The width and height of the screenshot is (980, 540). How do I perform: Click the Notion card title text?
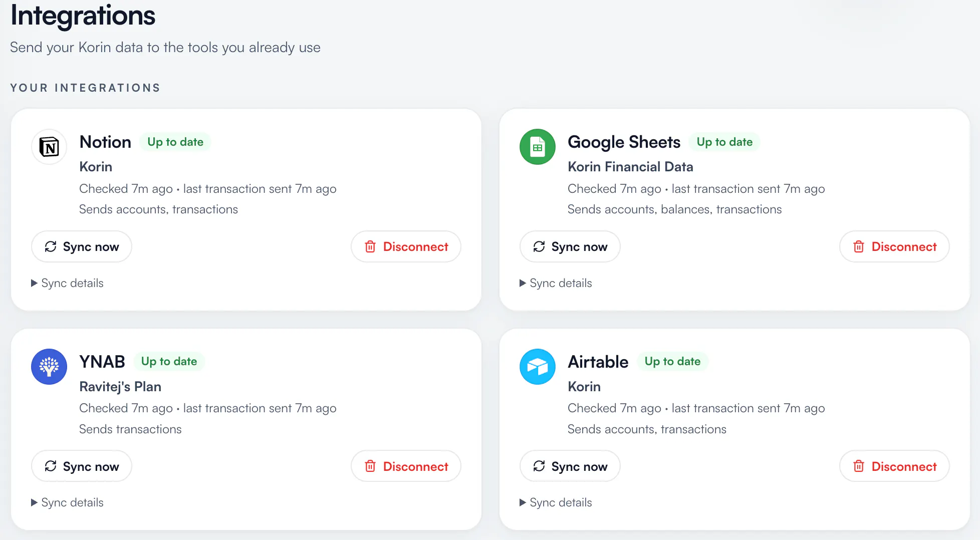pos(105,142)
